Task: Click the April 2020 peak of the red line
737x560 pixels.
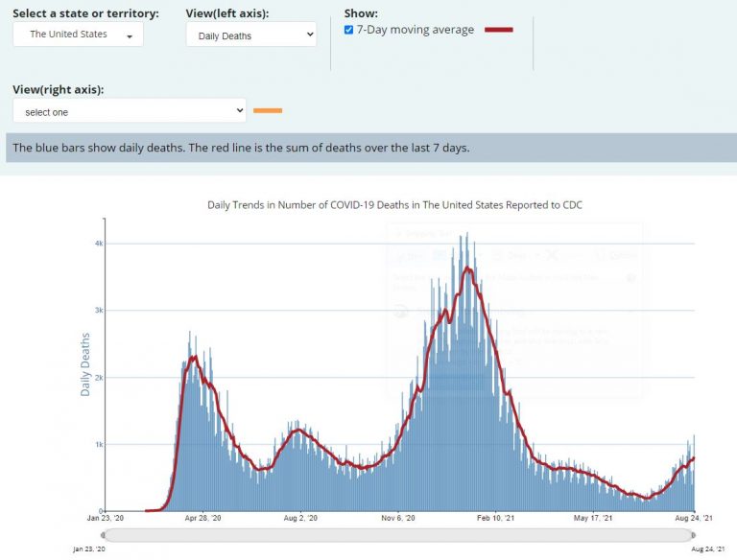Action: click(x=194, y=358)
